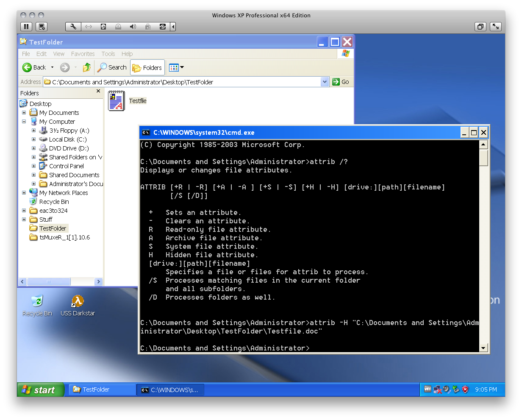This screenshot has width=522, height=420.
Task: Click the VM tray icon in taskbar
Action: 428,389
